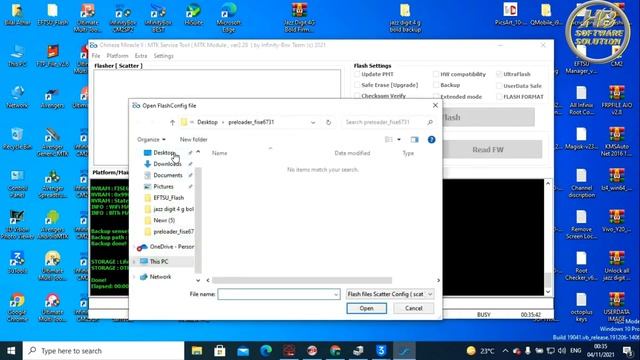Open octoplus keys file on desktop
Viewport: 640px width, 360px height.
[x=581, y=307]
